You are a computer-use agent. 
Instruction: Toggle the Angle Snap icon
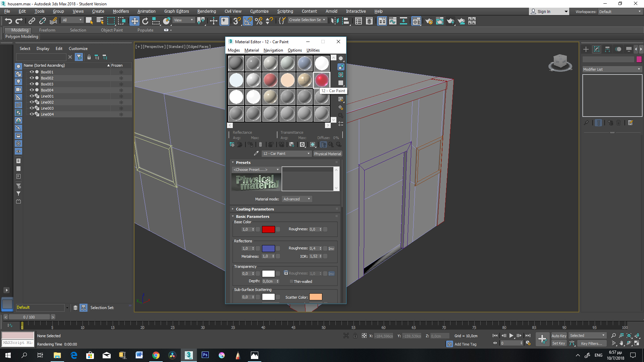(x=248, y=21)
